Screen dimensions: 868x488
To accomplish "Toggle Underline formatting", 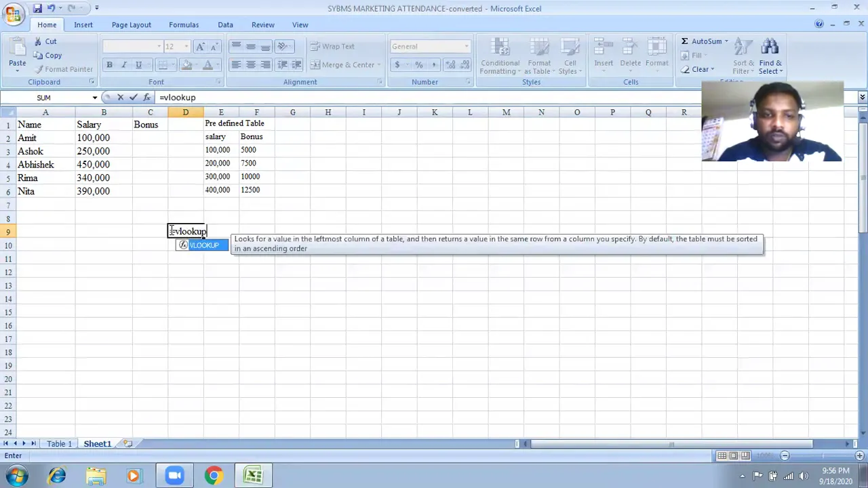I will tap(138, 64).
